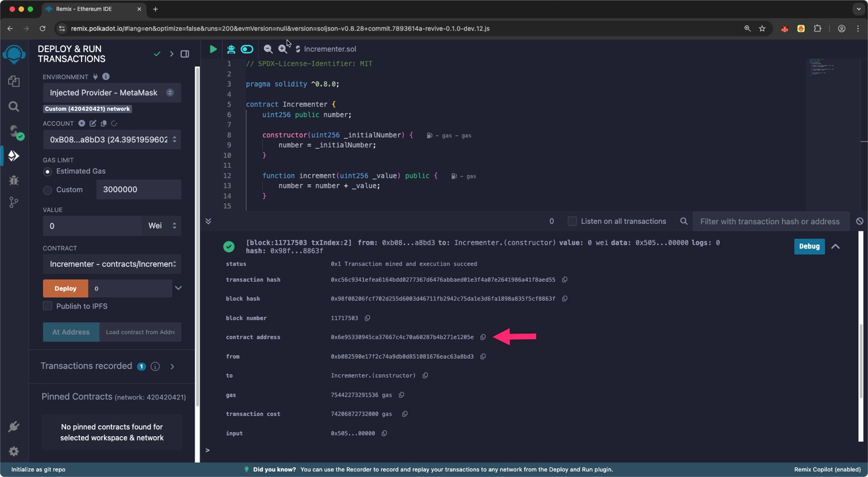The height and width of the screenshot is (477, 868).
Task: Open the Settings gear in sidebar
Action: 14,452
